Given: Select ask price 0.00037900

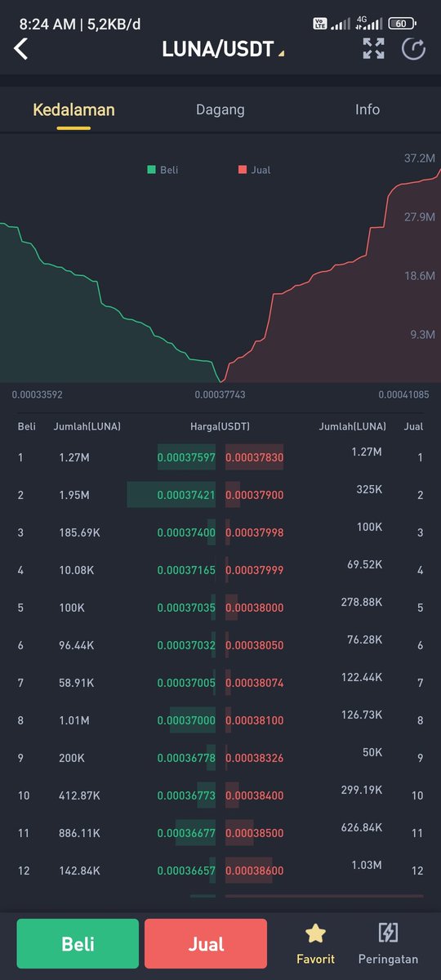Looking at the screenshot, I should pyautogui.click(x=255, y=496).
